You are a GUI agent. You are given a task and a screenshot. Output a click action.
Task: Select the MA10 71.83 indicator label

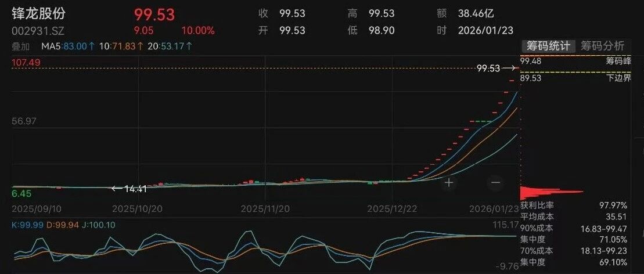(x=121, y=46)
